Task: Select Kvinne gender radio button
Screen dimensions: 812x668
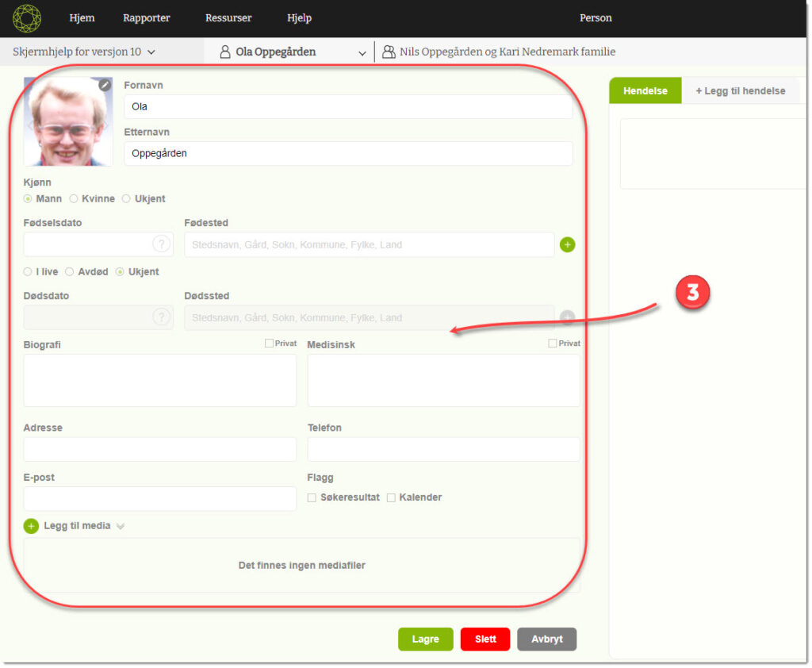Action: pyautogui.click(x=74, y=199)
